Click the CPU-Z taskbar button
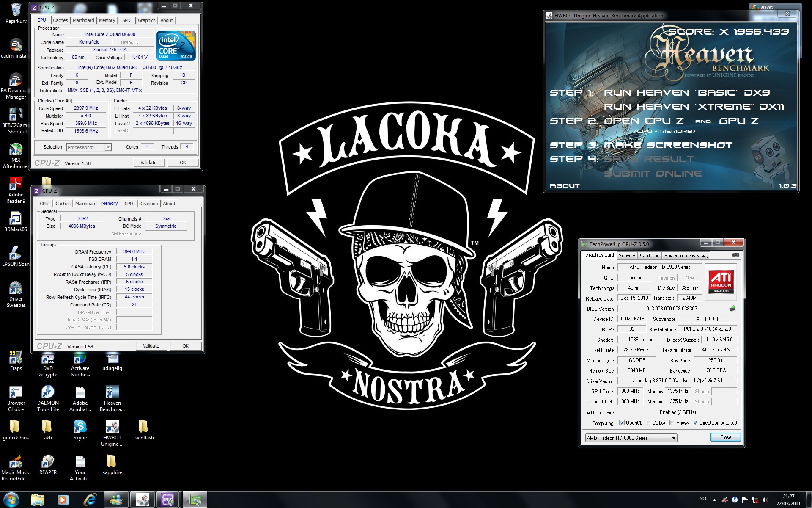 (168, 500)
